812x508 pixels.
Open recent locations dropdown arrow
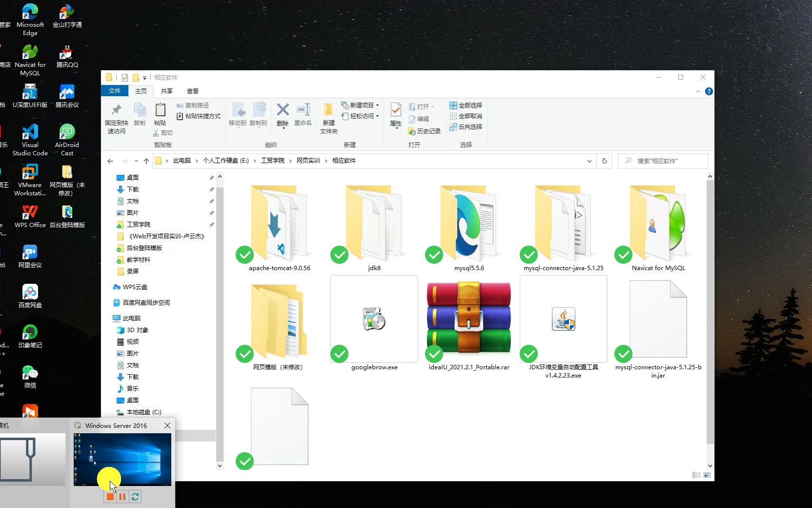pos(136,161)
